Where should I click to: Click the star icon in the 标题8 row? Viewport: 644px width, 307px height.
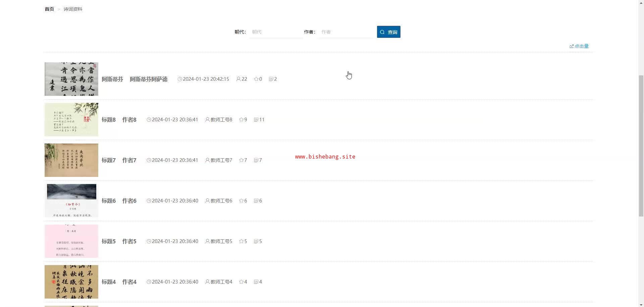[x=241, y=120]
